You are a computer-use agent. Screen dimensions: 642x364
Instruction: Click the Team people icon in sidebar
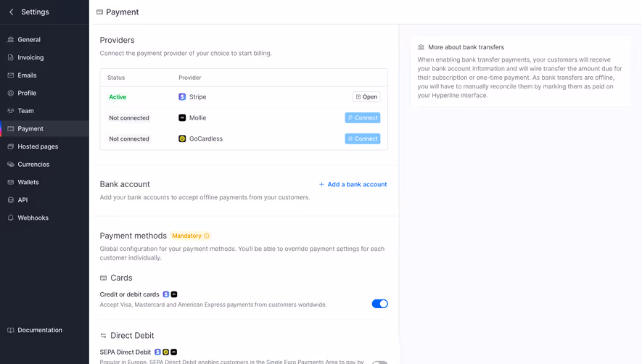(11, 110)
